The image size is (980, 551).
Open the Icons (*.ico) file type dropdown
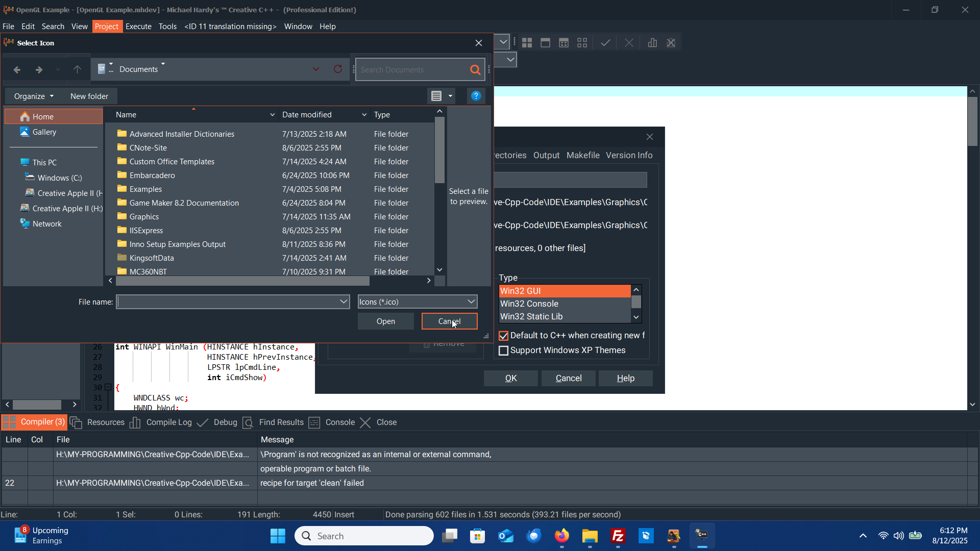click(x=471, y=302)
